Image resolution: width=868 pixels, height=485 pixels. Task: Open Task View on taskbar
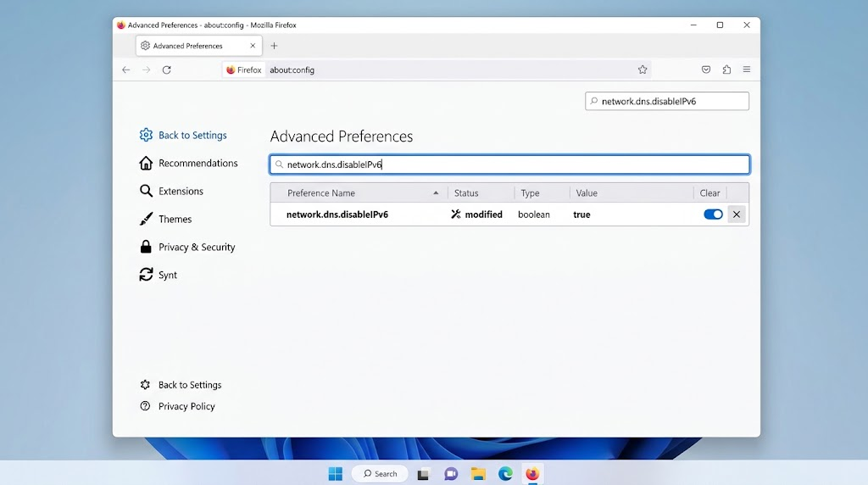423,474
